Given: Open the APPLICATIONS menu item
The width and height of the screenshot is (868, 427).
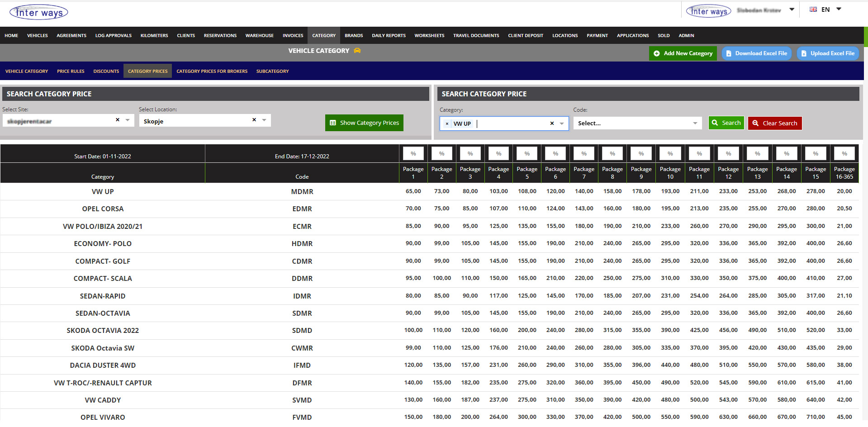Looking at the screenshot, I should coord(633,35).
